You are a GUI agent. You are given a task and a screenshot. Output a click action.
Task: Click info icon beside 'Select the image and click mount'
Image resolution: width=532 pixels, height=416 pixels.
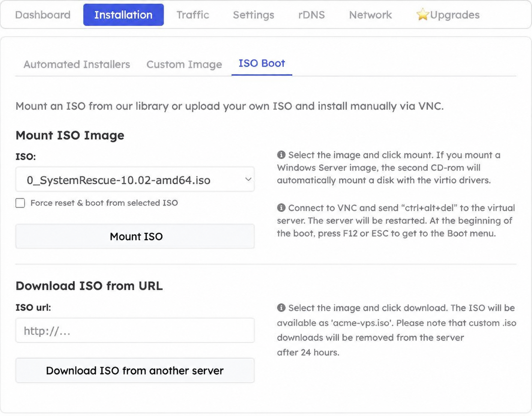[x=281, y=155]
